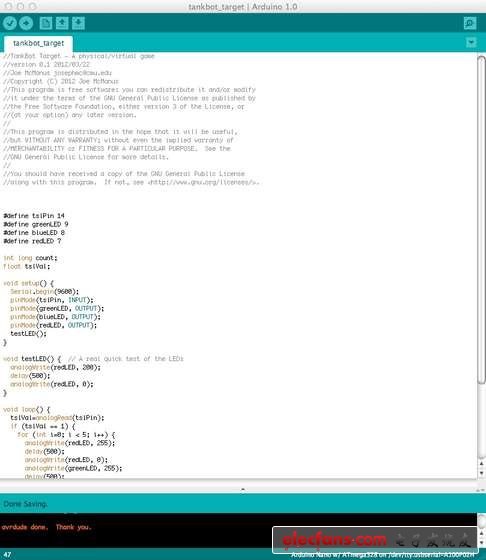
Task: Open the tab menu dropdown arrow
Action: coord(471,43)
